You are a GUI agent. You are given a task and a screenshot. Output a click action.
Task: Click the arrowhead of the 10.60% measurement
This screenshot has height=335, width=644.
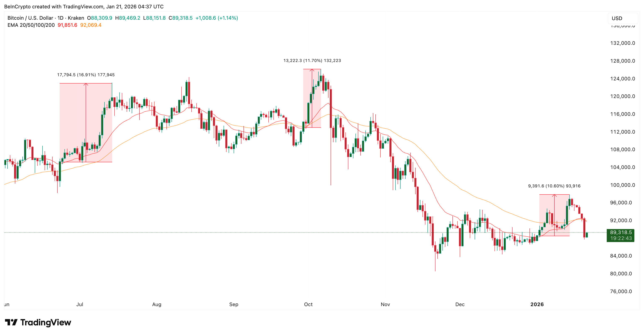[554, 195]
